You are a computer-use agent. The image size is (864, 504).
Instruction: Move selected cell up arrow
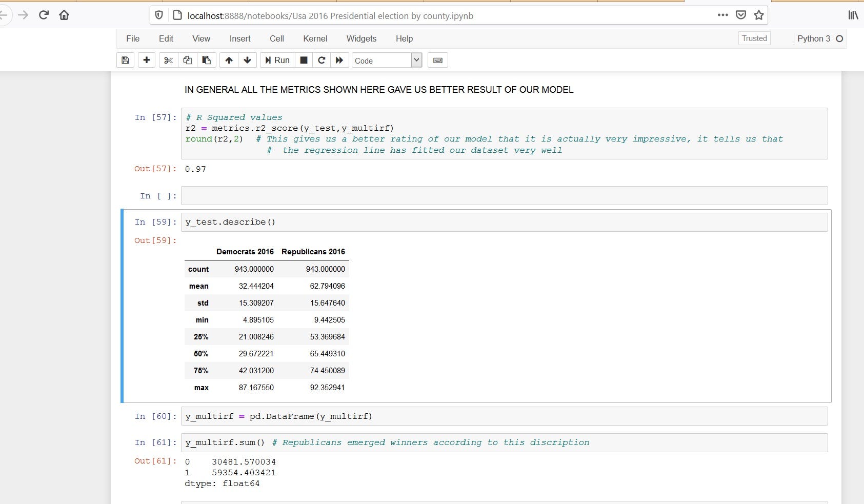tap(229, 60)
